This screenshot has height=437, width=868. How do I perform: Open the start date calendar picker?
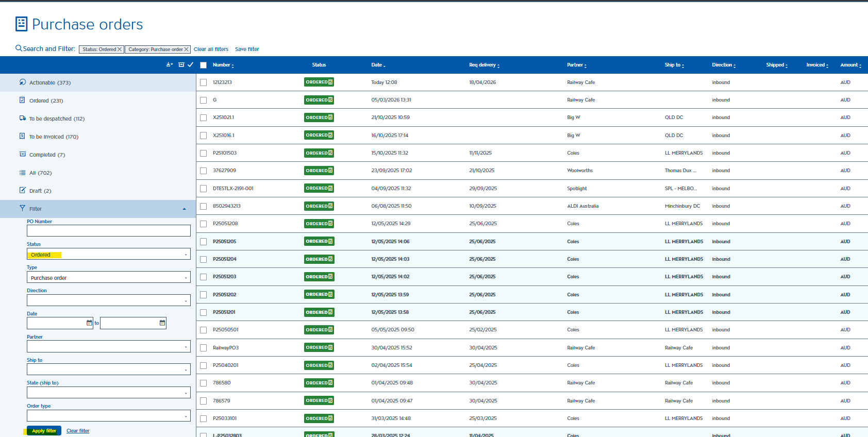click(x=89, y=323)
